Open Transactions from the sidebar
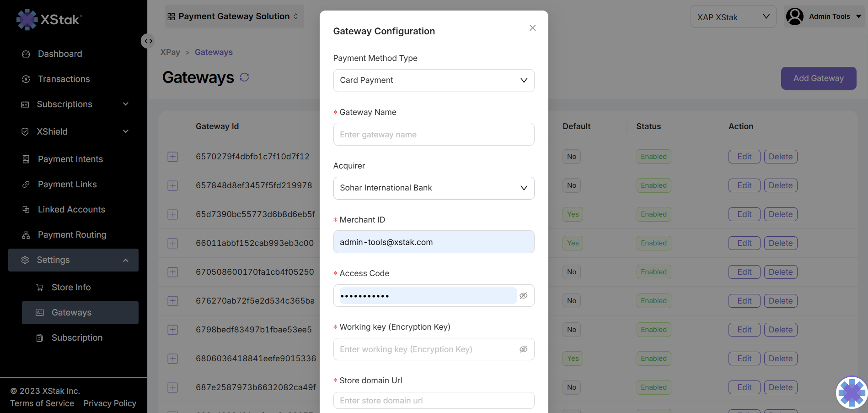 (x=64, y=79)
